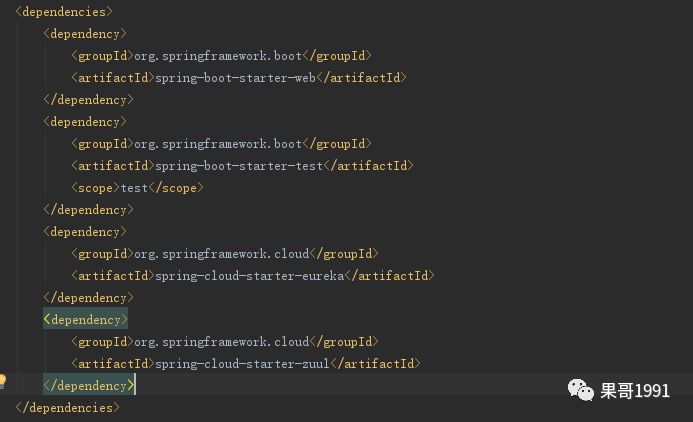Click the 果哥1991 watermark text
693x422 pixels.
635,391
